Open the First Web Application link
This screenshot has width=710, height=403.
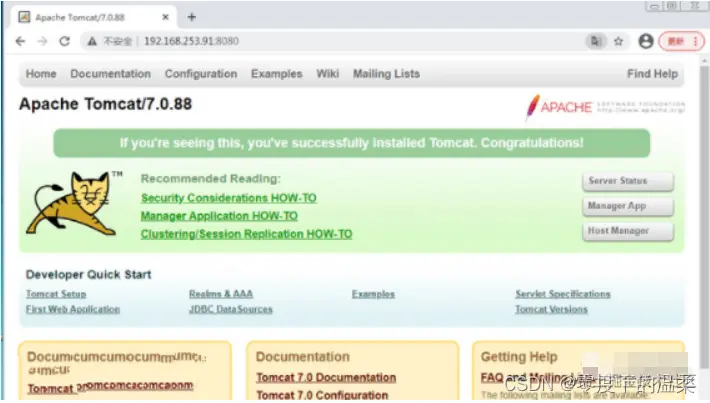[x=73, y=309]
